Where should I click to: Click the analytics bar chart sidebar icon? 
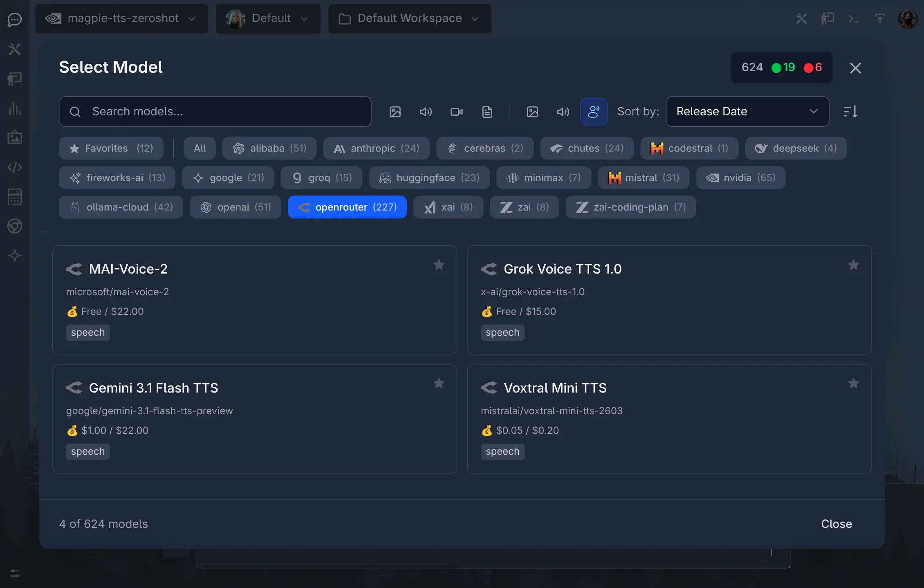(x=15, y=108)
